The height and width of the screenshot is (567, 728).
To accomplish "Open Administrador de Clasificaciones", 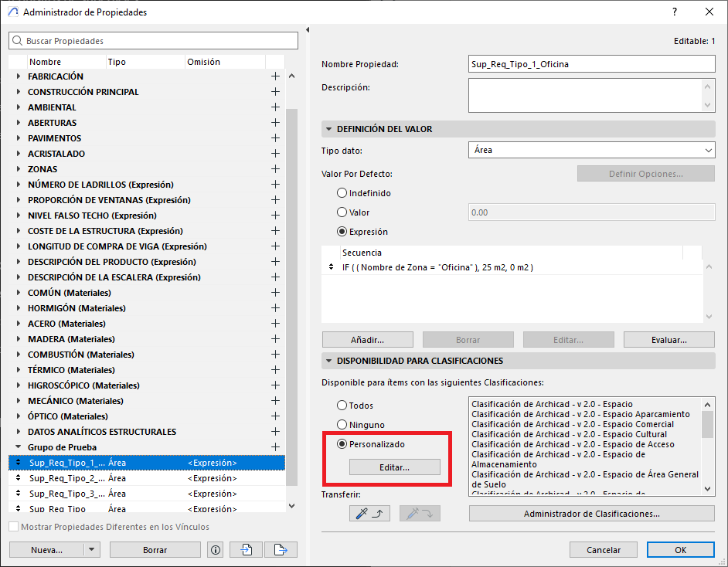I will point(591,514).
